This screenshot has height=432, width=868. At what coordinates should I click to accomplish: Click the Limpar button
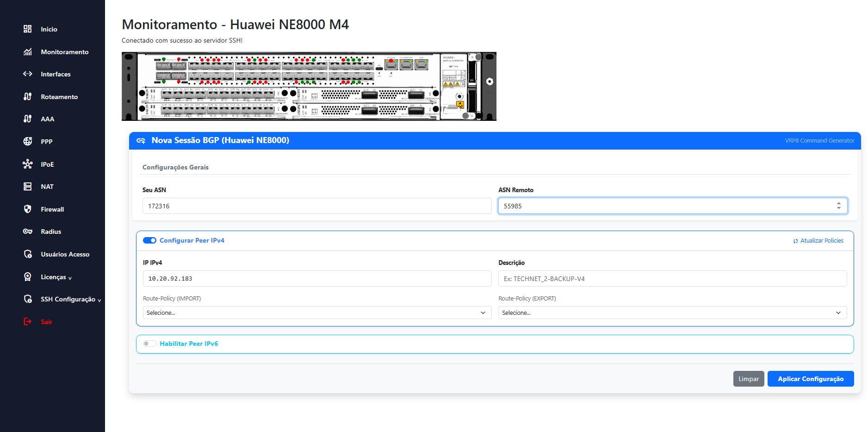pyautogui.click(x=749, y=379)
